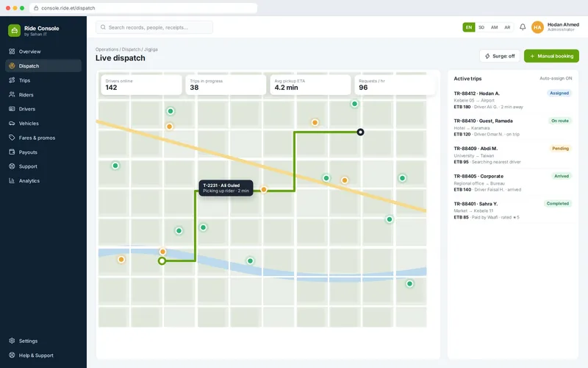
Task: Switch language to EN
Action: click(469, 27)
